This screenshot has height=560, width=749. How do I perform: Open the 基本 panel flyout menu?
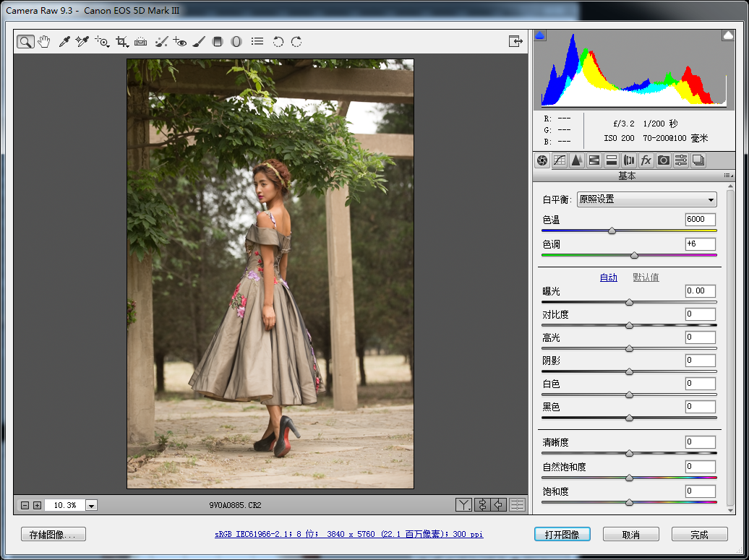tap(727, 176)
